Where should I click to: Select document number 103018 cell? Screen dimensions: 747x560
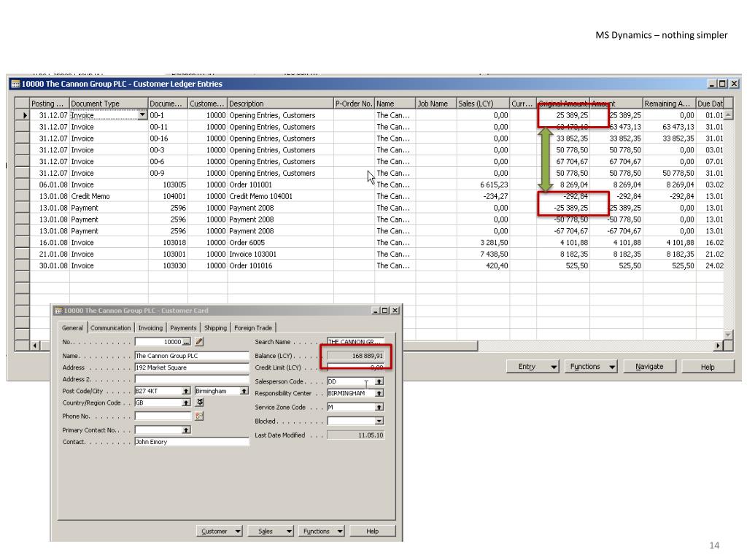(x=168, y=242)
